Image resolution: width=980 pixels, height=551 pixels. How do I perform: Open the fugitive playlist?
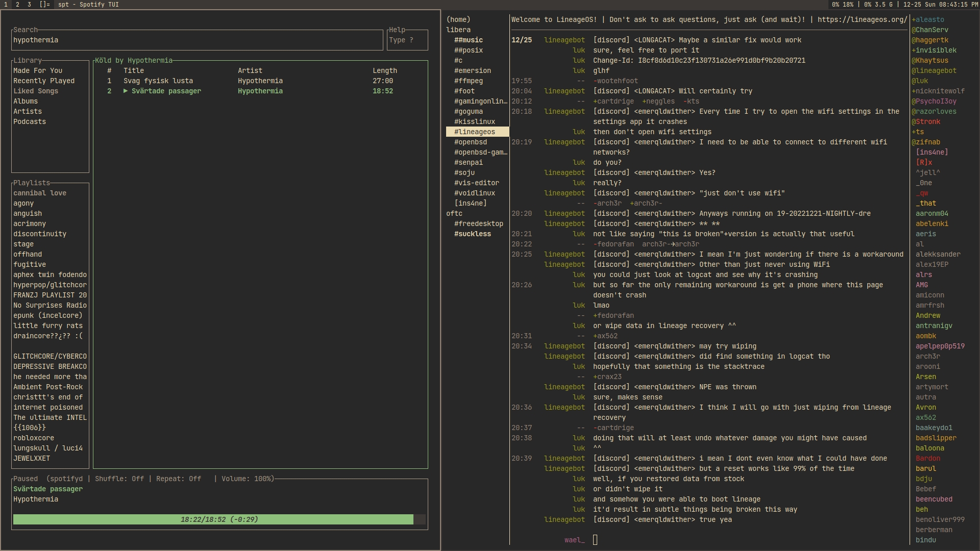(x=30, y=264)
